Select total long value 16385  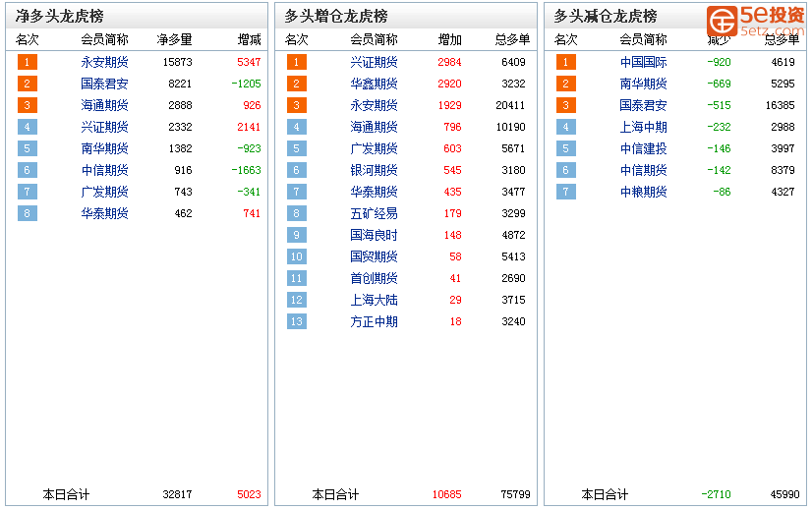[x=780, y=105]
